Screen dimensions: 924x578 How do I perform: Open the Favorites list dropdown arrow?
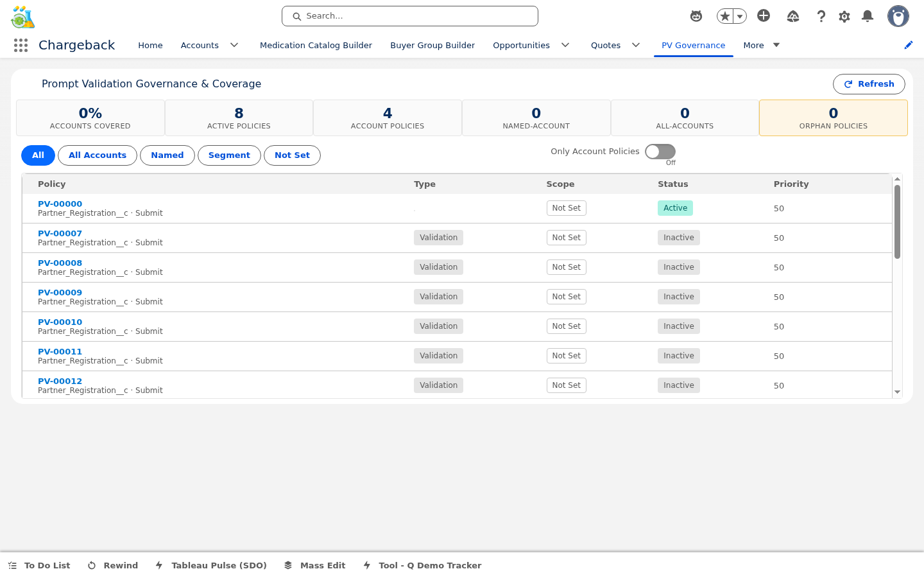point(740,16)
